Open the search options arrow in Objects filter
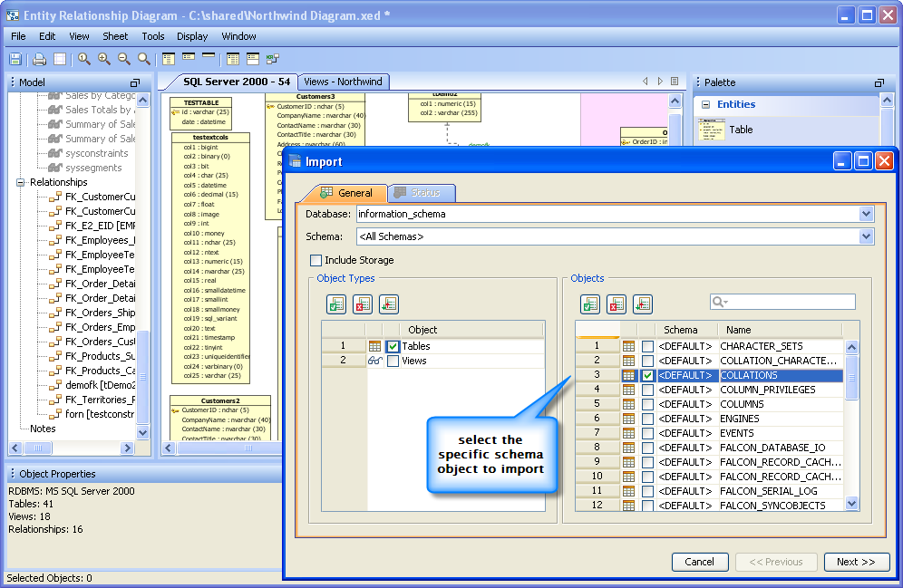 (725, 302)
